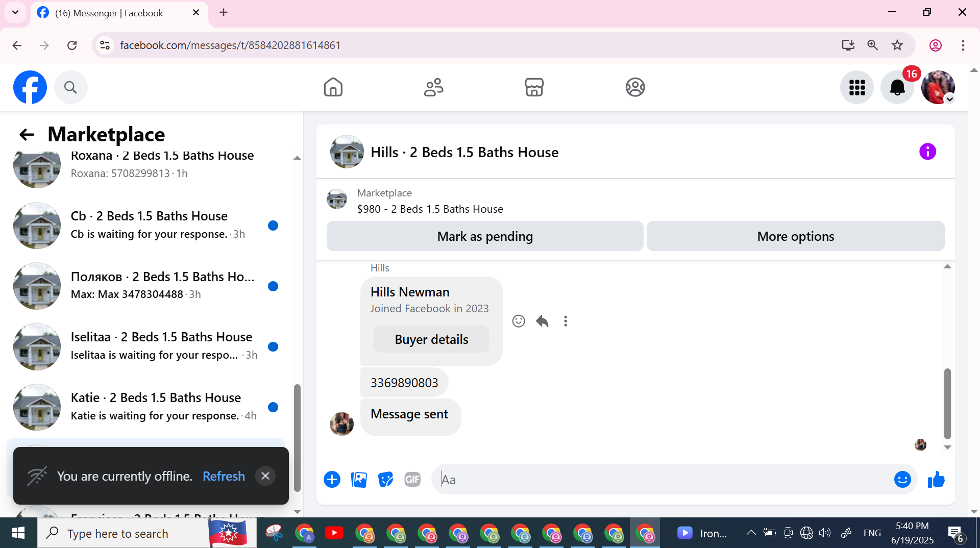Screen dimensions: 980x548
Task: Click the phone number 3369890803 message
Action: click(404, 383)
